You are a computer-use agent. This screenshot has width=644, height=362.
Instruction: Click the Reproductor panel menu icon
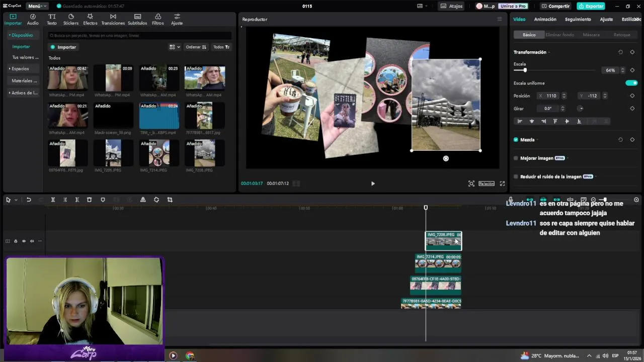click(x=500, y=19)
